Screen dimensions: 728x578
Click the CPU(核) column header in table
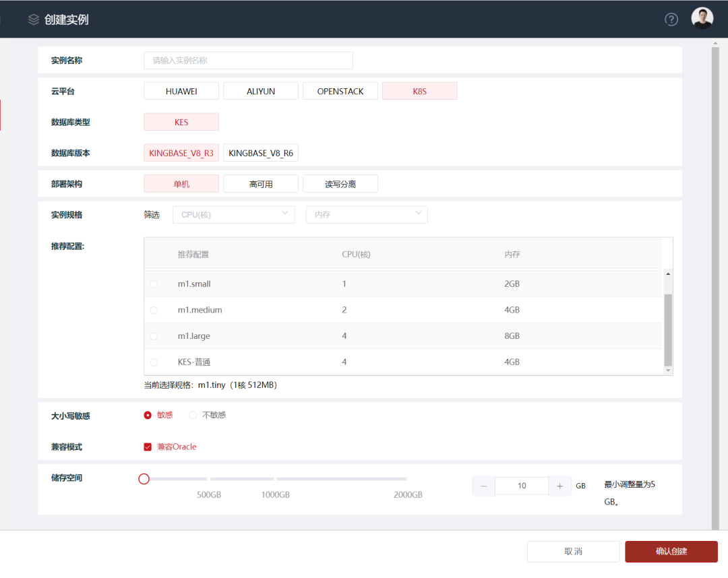click(x=356, y=254)
